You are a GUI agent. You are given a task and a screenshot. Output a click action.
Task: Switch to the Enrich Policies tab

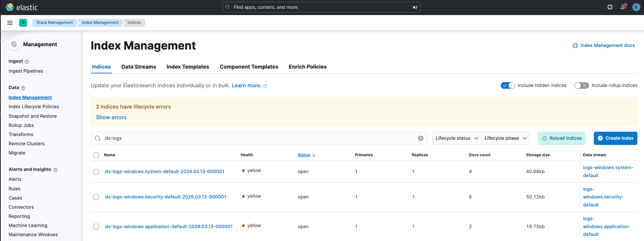click(308, 67)
